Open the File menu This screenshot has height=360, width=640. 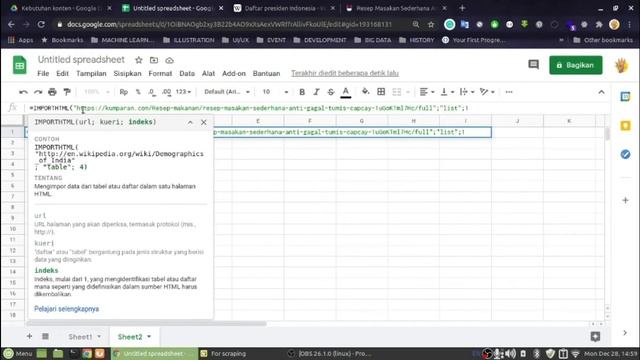pyautogui.click(x=43, y=73)
